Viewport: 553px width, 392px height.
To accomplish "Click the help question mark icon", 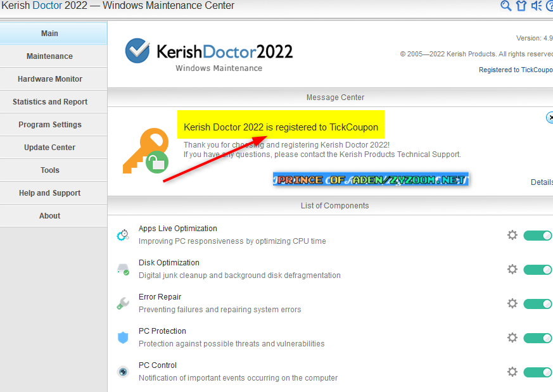I will point(549,6).
